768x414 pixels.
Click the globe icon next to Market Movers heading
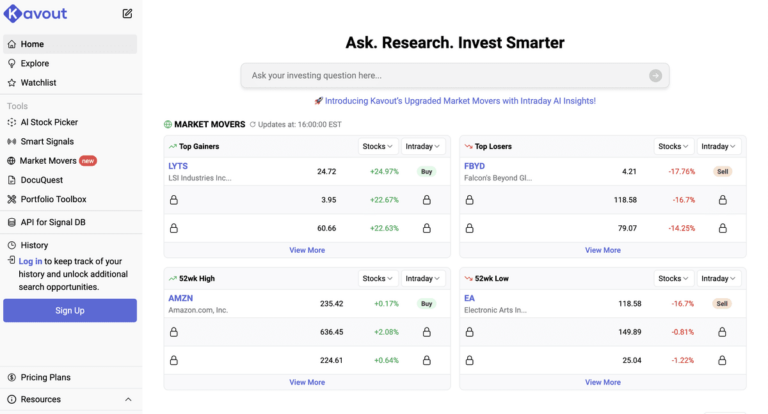(x=168, y=125)
